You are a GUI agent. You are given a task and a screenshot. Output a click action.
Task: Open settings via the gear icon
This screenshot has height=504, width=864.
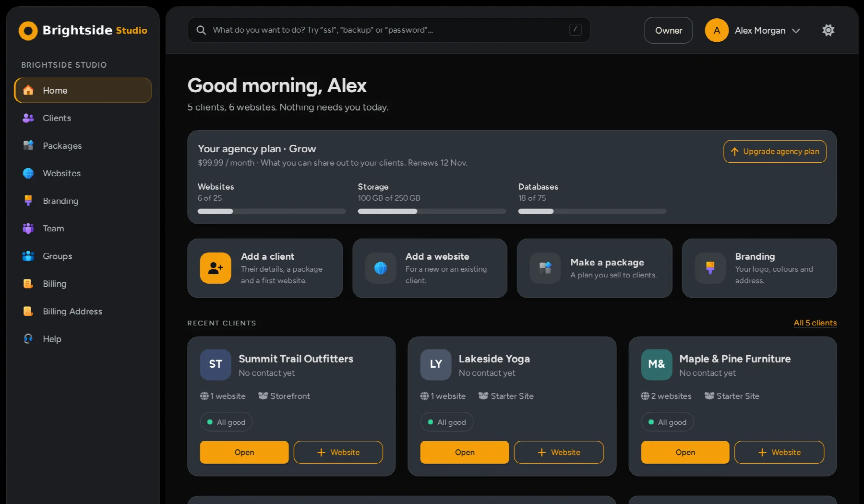[x=828, y=30]
